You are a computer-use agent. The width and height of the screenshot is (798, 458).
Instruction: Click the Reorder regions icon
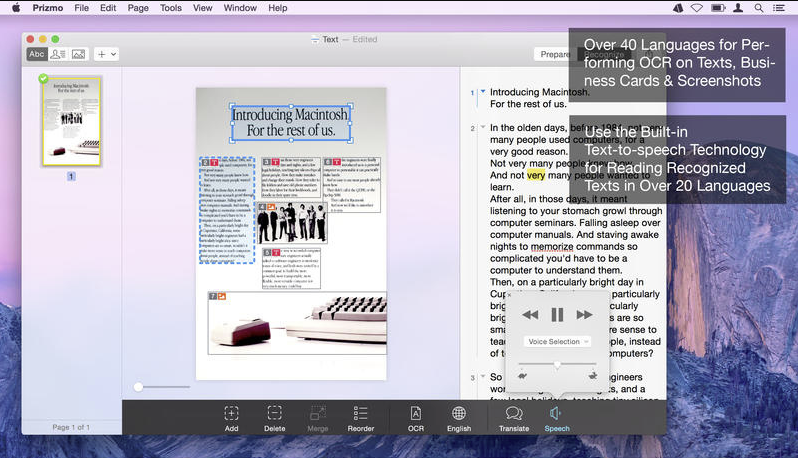tap(360, 413)
